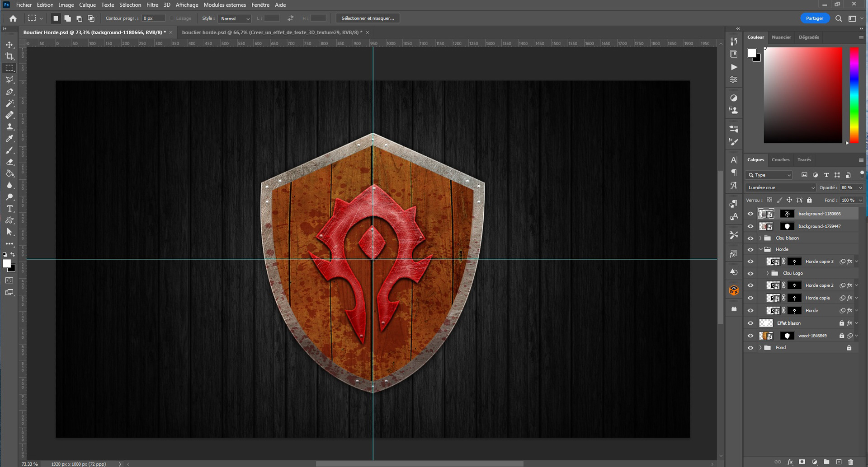Screen dimensions: 868x467
Task: Hide the wood-1846849 layer
Action: point(750,336)
